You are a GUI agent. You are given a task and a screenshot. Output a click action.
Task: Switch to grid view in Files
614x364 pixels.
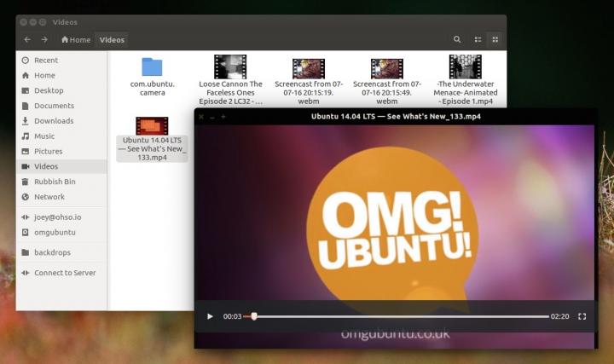tap(495, 39)
